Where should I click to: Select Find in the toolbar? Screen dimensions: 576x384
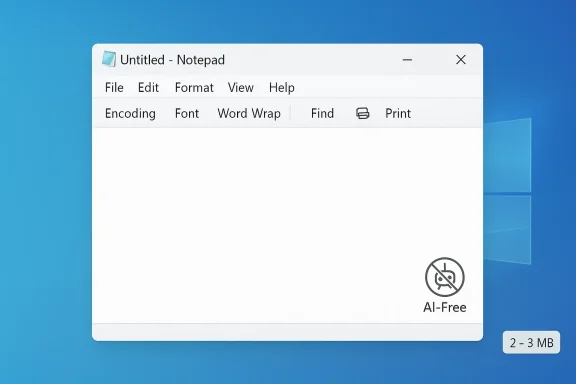[x=323, y=113]
